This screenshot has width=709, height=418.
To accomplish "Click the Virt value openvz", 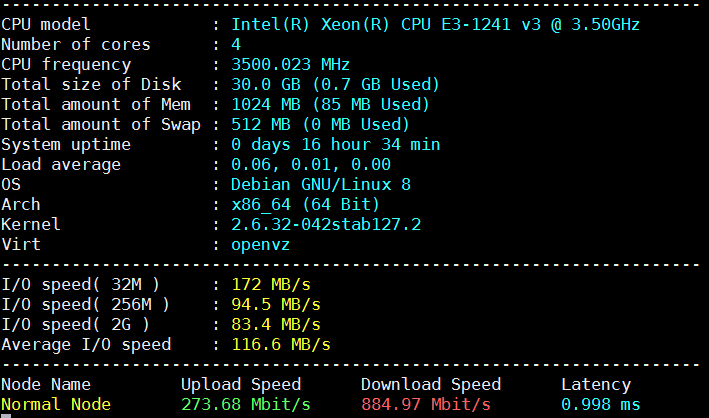I will pos(260,244).
